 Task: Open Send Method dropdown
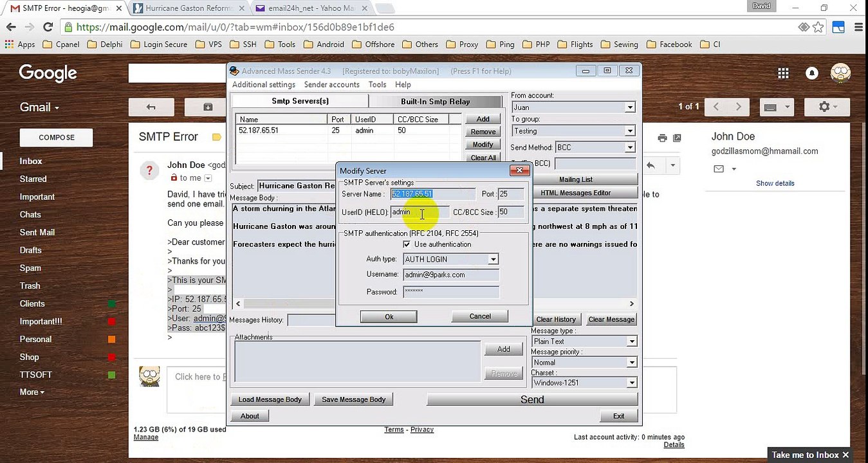630,147
